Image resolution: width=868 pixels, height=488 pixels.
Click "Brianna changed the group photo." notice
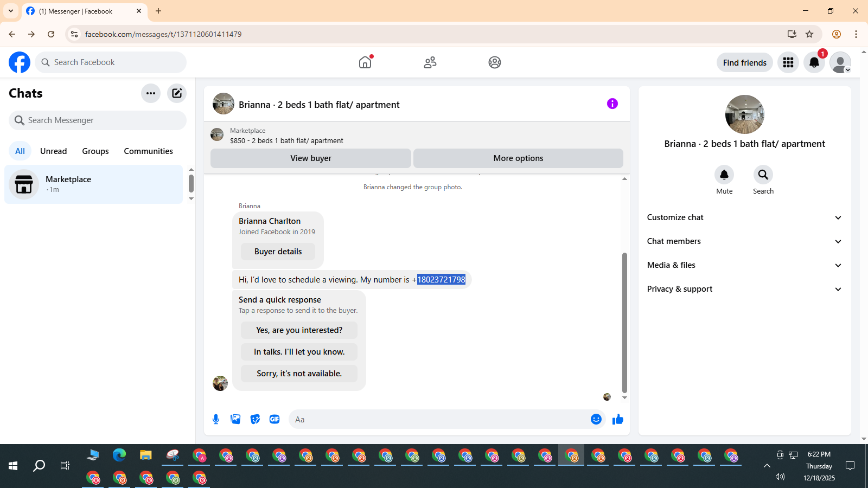tap(413, 187)
